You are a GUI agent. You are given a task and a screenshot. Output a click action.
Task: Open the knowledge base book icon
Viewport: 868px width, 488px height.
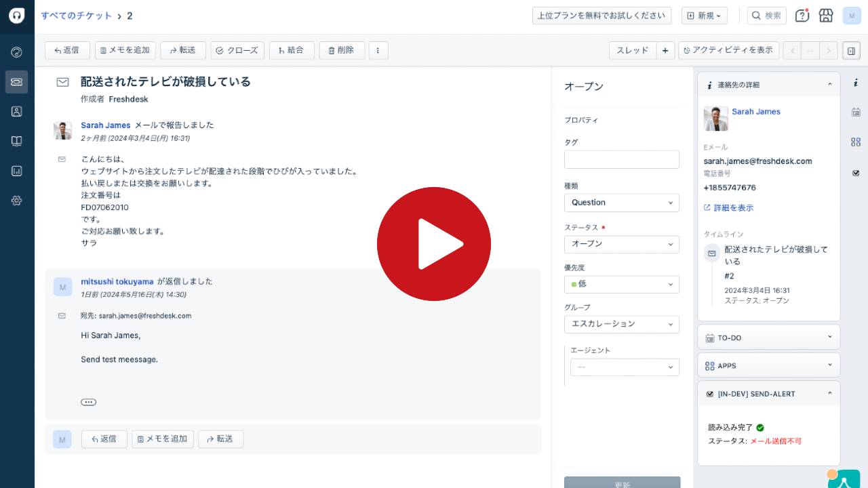click(x=17, y=142)
